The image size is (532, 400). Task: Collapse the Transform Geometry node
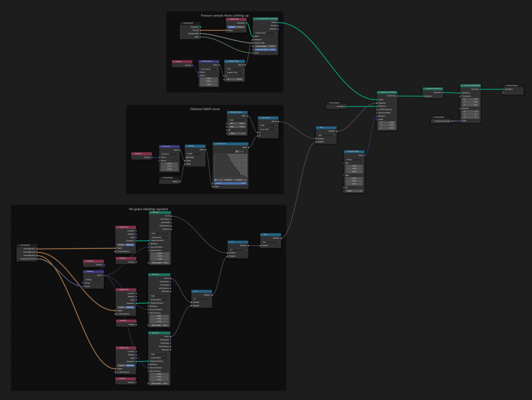coord(462,86)
